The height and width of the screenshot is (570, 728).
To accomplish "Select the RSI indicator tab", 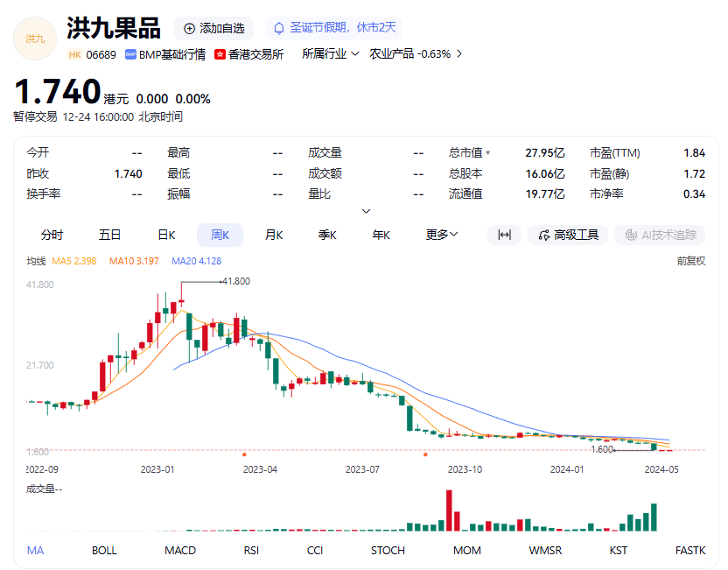I will (x=251, y=551).
